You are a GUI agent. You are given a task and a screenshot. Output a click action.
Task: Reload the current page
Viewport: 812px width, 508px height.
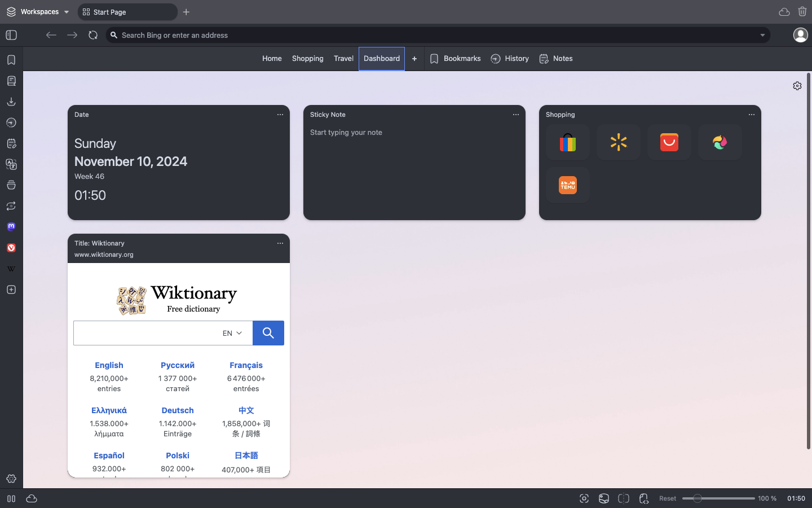click(x=93, y=35)
